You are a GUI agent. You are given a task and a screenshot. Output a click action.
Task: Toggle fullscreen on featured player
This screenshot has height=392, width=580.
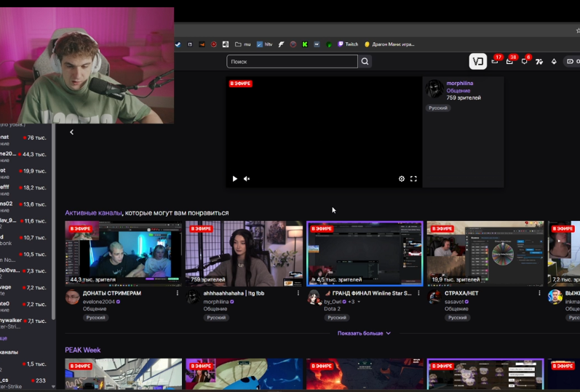coord(413,179)
